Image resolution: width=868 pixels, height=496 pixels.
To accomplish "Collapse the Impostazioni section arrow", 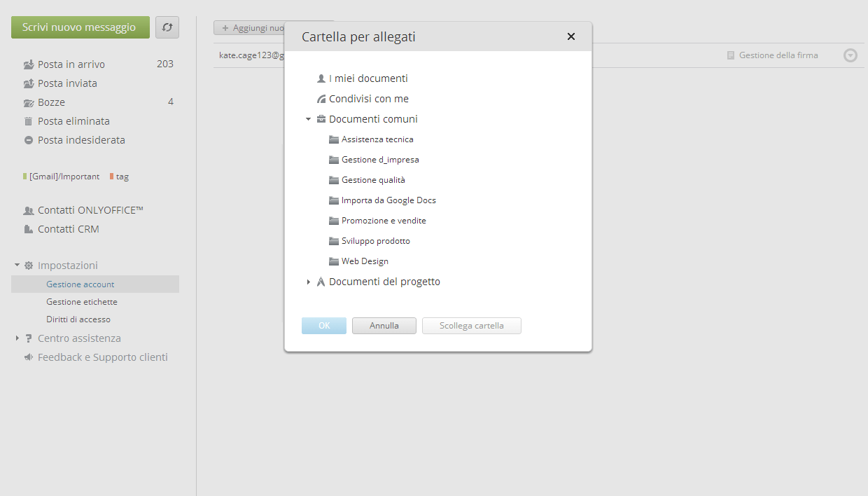I will 17,266.
